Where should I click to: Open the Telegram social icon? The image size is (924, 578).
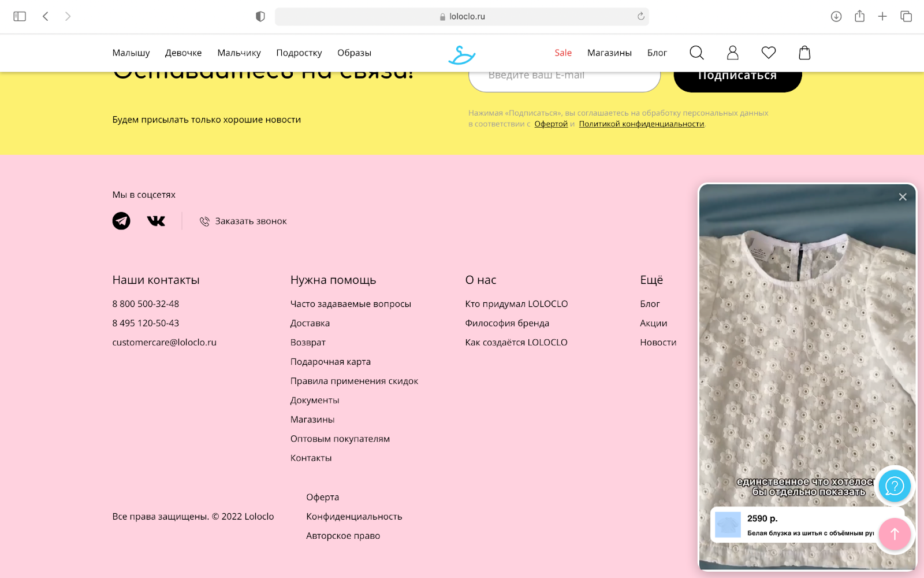pos(121,221)
